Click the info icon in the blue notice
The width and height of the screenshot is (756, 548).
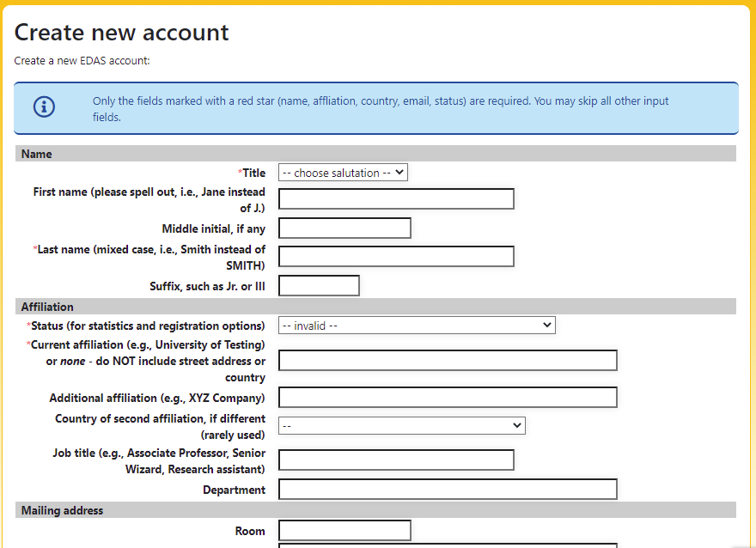(x=44, y=107)
